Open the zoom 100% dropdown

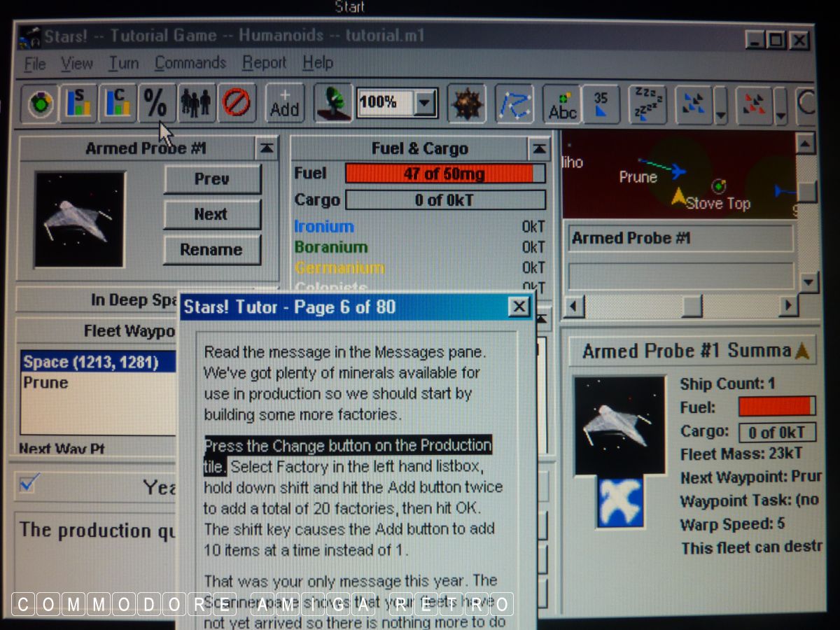tap(424, 104)
